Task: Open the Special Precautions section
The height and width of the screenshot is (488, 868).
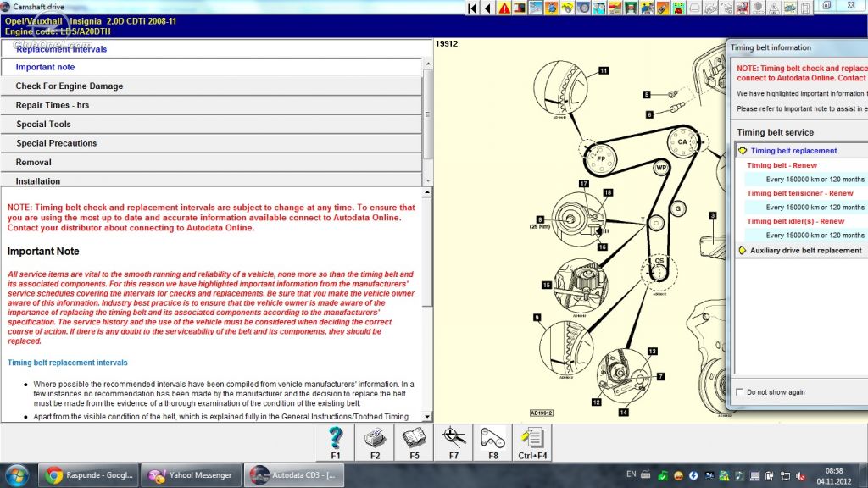Action: tap(211, 142)
